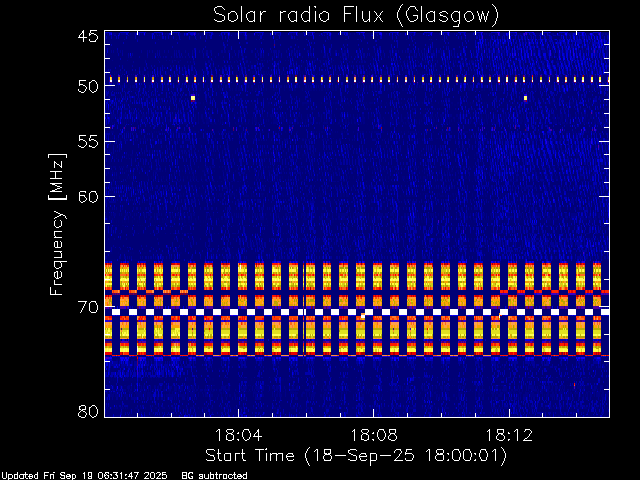Screen dimensions: 640x480
Task: Click the 18:04 time tick label
Action: 238,435
